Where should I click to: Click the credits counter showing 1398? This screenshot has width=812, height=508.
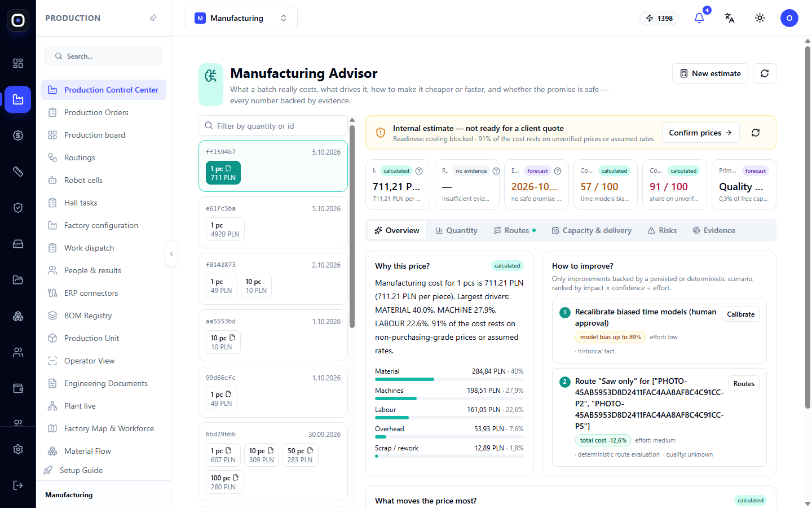[659, 18]
